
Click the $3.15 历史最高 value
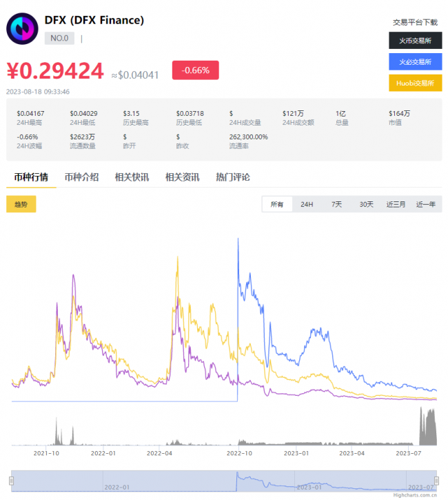[x=131, y=114]
